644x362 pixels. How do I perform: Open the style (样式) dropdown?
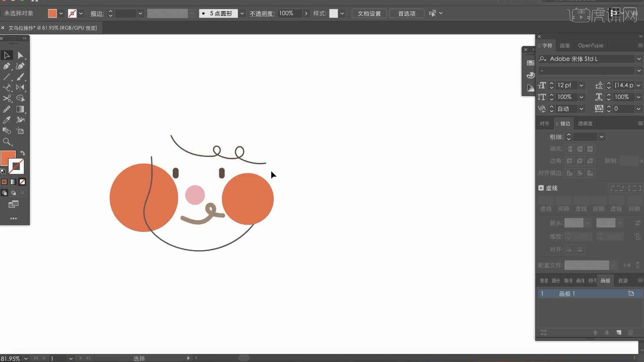[342, 13]
